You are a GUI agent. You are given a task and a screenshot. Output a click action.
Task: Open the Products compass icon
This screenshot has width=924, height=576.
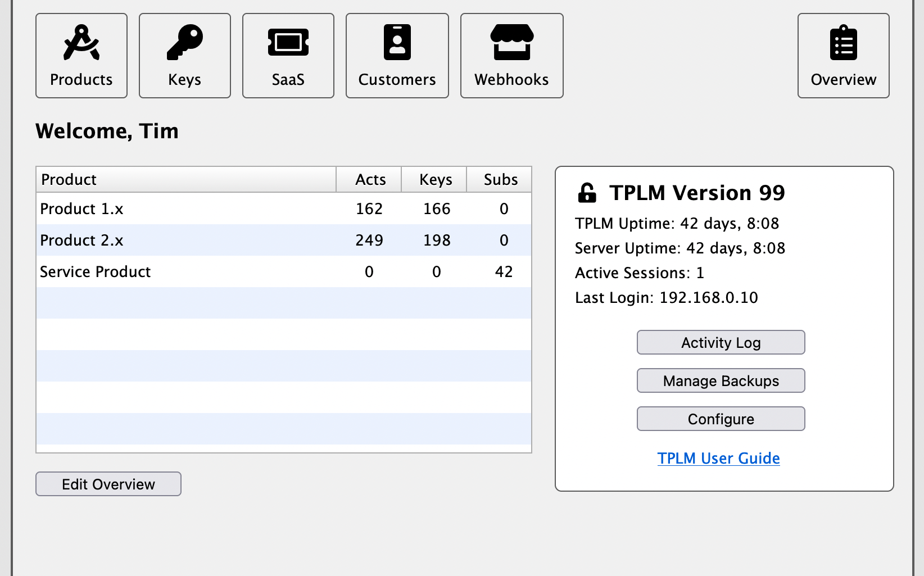(x=81, y=43)
